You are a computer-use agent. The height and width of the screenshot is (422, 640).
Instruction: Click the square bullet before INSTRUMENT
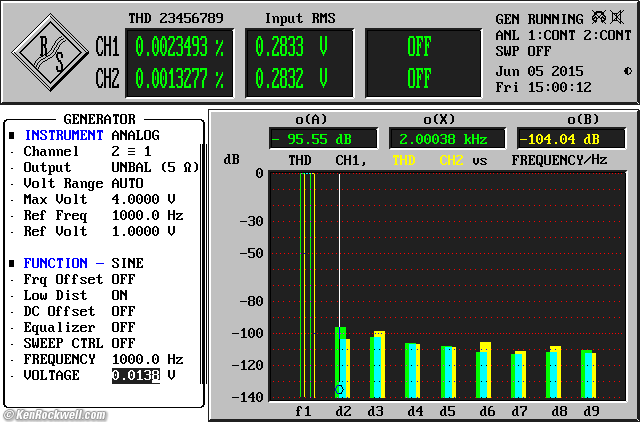tap(12, 135)
